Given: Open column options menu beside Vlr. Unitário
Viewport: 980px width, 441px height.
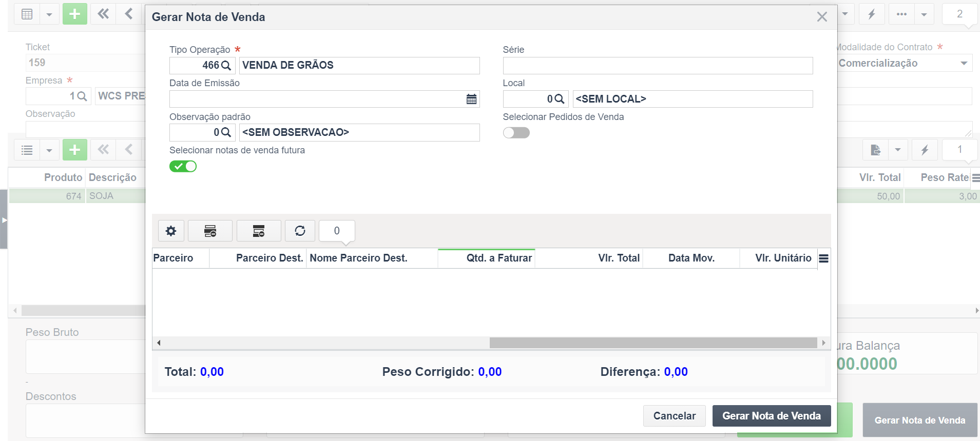Looking at the screenshot, I should click(x=823, y=258).
